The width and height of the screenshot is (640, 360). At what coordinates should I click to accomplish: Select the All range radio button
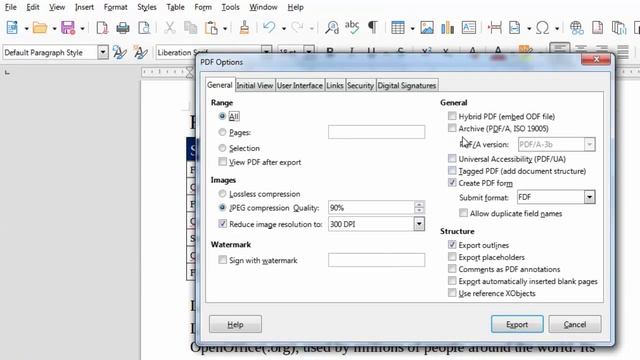pos(222,116)
